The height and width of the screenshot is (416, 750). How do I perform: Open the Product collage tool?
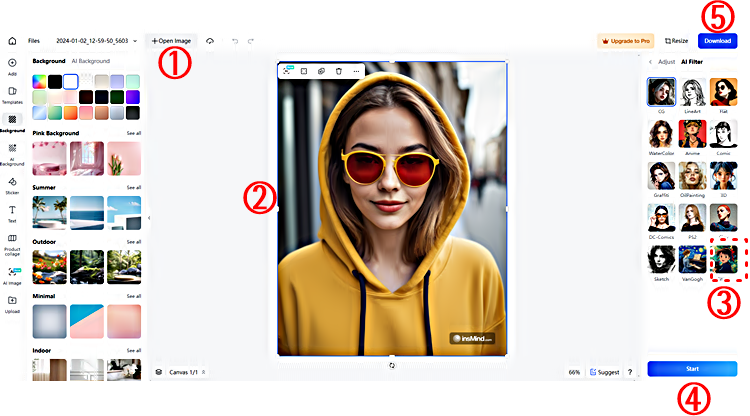pyautogui.click(x=12, y=244)
